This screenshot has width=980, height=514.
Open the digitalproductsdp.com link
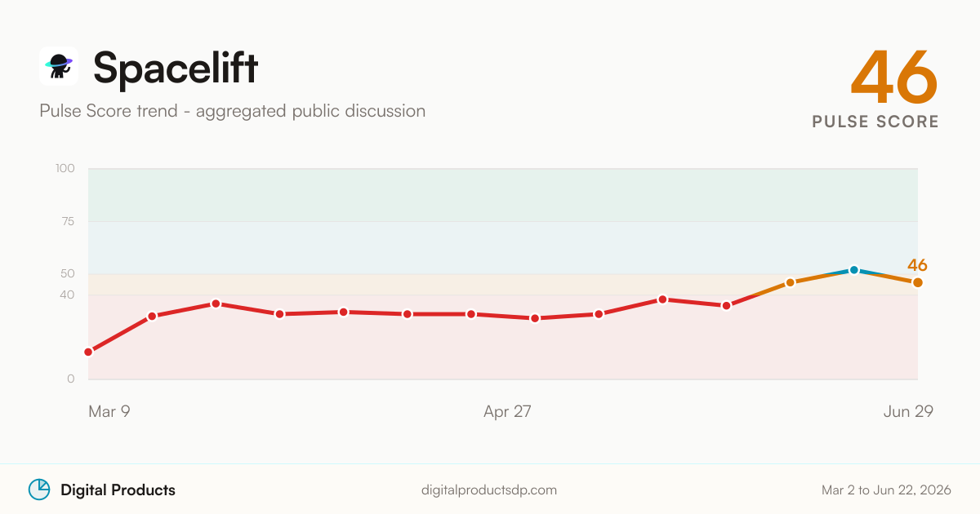[x=489, y=490]
